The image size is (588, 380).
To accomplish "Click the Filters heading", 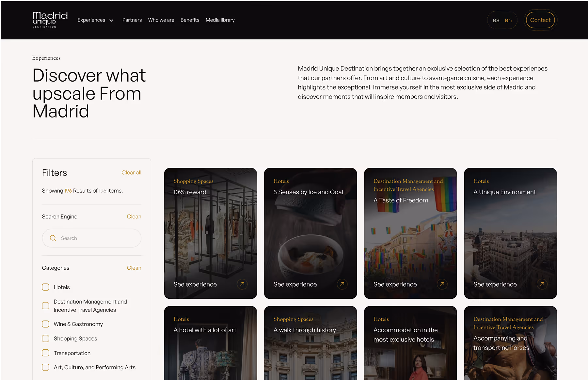I will 55,173.
